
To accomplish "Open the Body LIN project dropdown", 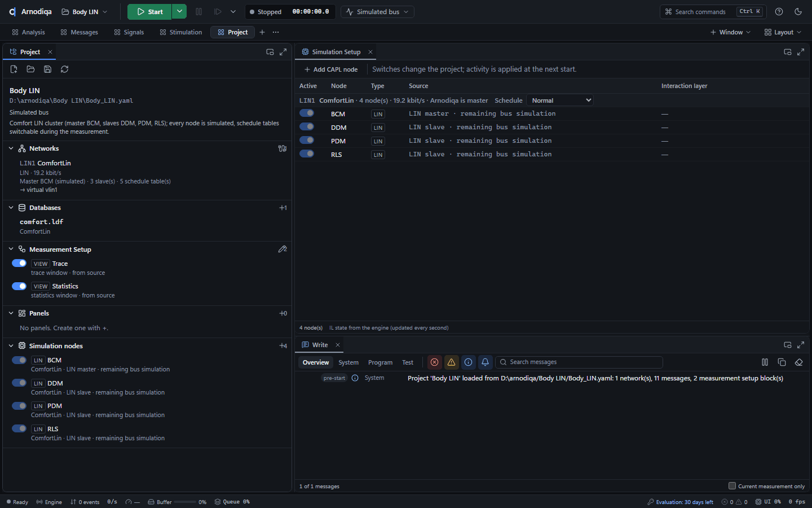I will (x=85, y=12).
